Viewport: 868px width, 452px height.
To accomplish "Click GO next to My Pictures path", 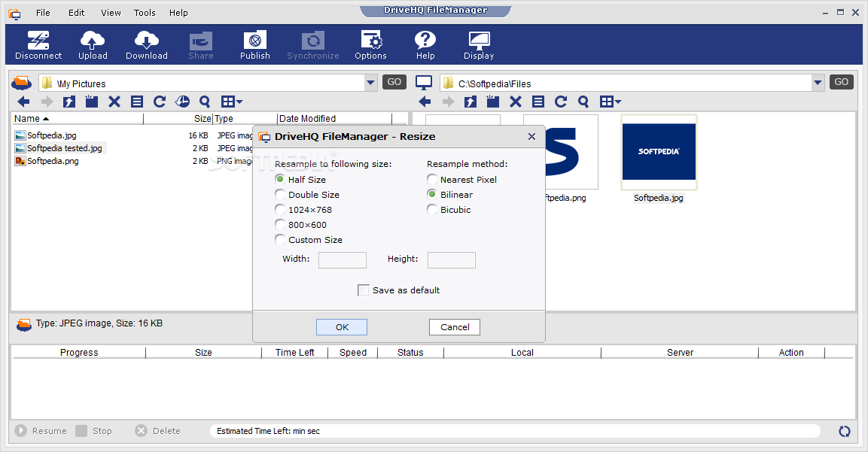I will click(394, 82).
